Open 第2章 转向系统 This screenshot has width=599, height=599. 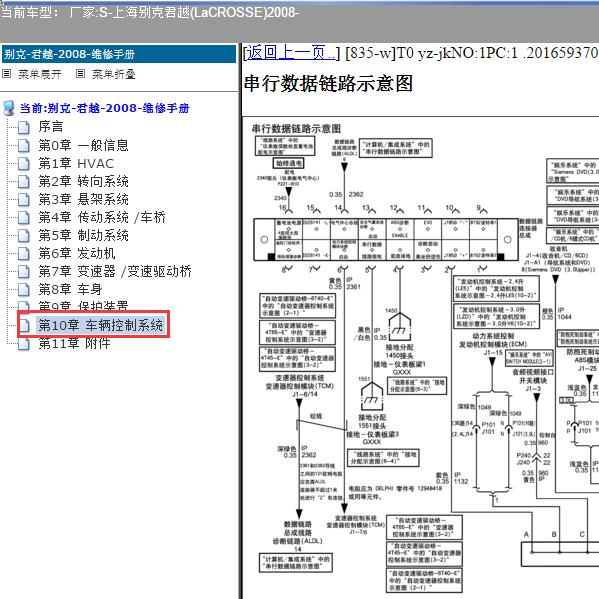(x=83, y=181)
